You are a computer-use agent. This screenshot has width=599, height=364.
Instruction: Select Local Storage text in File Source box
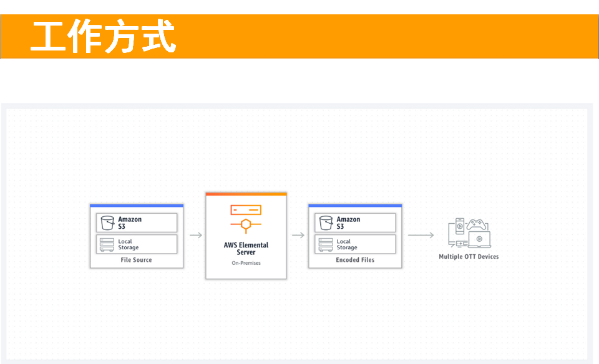[x=129, y=244]
